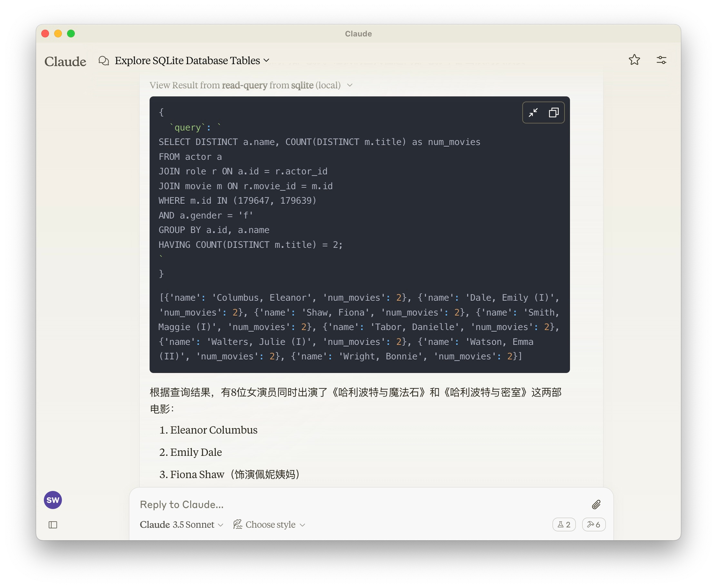
Task: Open chat controls sliders icon
Action: [662, 60]
